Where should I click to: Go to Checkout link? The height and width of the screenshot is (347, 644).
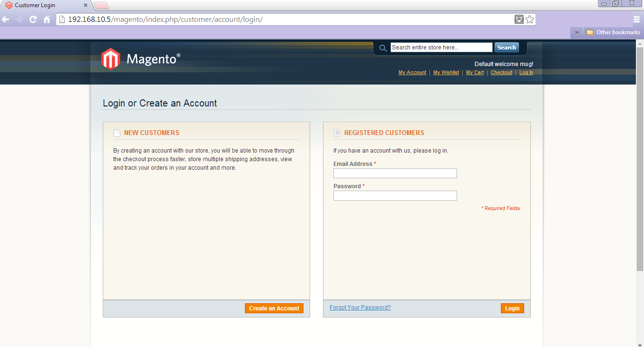(501, 73)
